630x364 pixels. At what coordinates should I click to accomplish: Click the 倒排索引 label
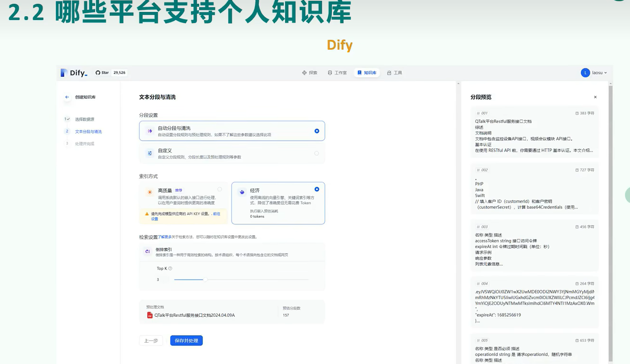(x=164, y=250)
